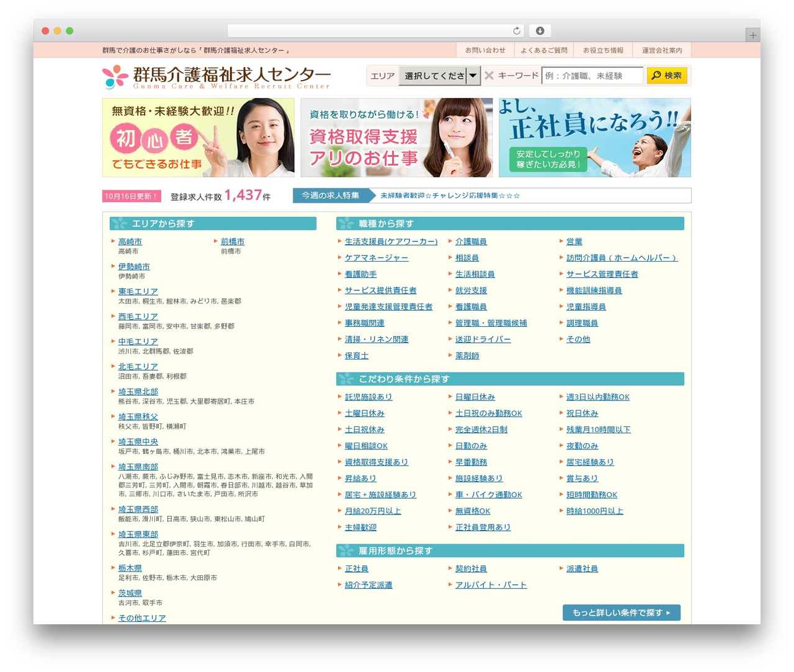Select the 栃木県 link
Viewport: 794px width, 672px height.
[x=130, y=568]
